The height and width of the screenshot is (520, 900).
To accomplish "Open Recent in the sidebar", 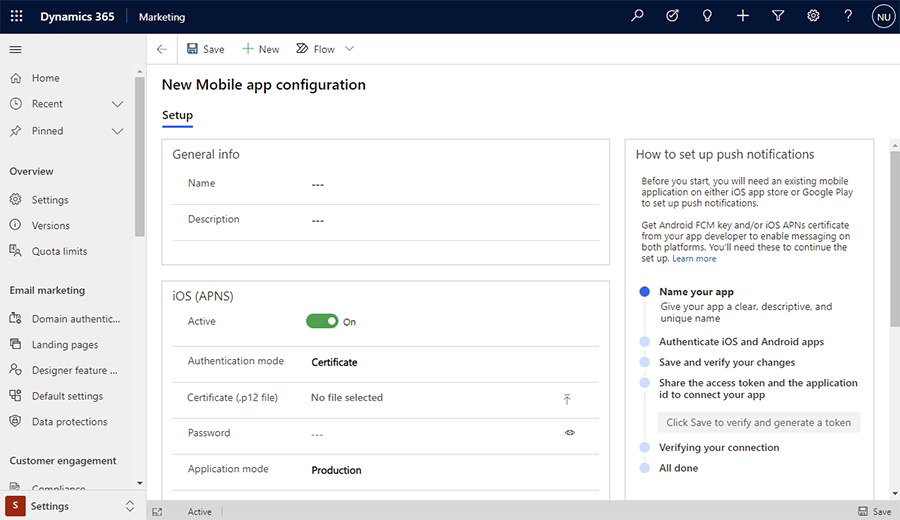I will (x=47, y=104).
